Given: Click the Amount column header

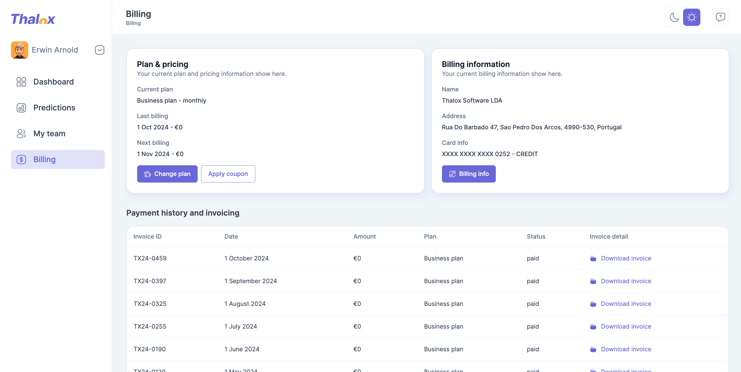Looking at the screenshot, I should 364,237.
